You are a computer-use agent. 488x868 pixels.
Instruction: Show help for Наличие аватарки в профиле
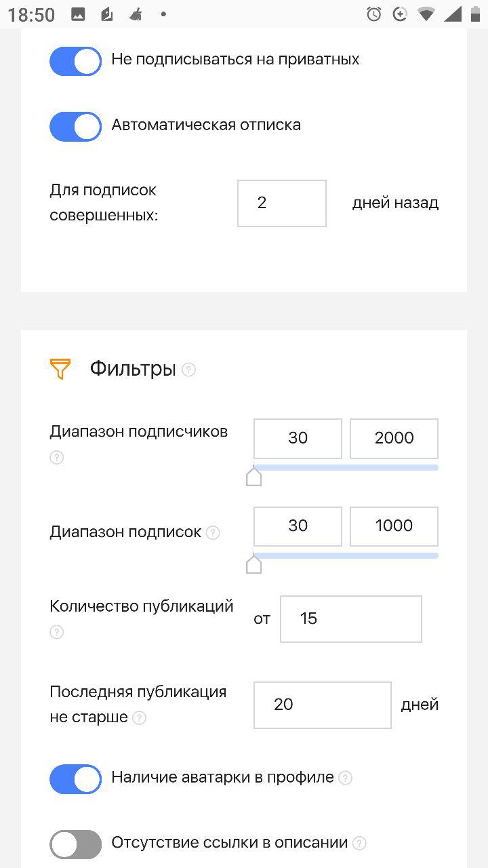click(x=345, y=778)
